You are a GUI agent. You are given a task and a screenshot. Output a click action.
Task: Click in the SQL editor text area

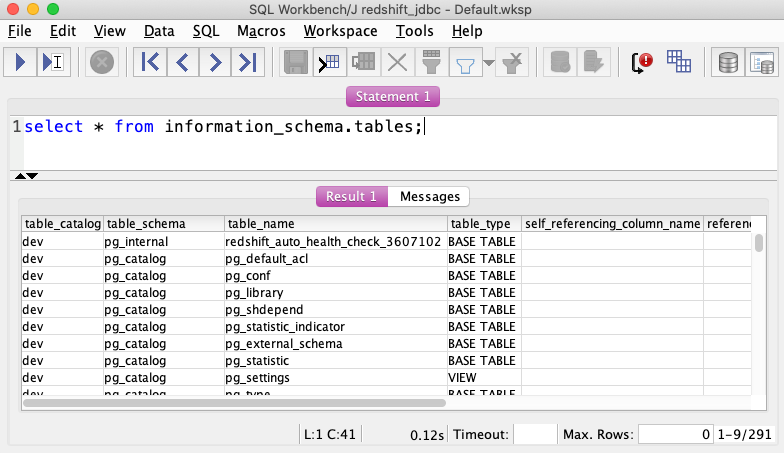click(400, 143)
